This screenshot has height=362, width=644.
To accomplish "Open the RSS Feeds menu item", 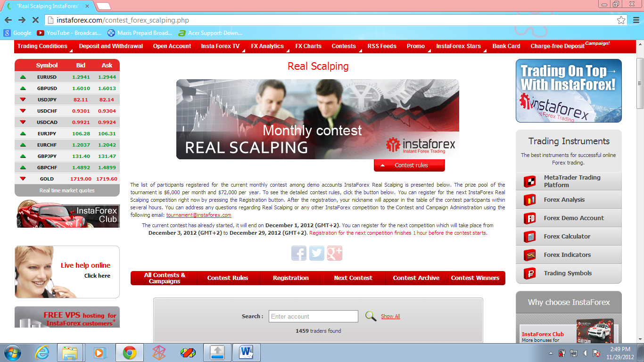I will [x=382, y=46].
